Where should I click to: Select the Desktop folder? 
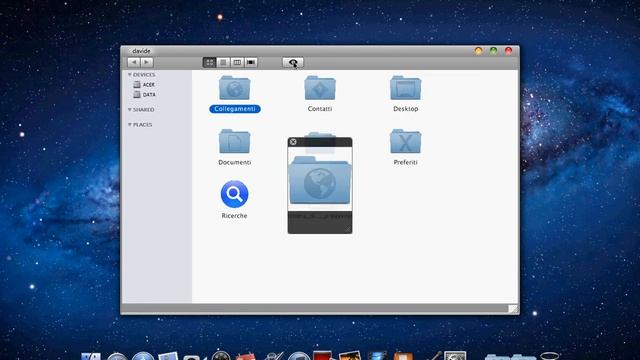point(405,94)
